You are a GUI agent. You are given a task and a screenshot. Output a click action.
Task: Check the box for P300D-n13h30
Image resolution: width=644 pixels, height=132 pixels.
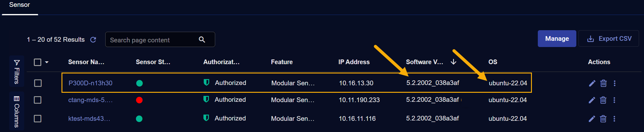(38, 83)
